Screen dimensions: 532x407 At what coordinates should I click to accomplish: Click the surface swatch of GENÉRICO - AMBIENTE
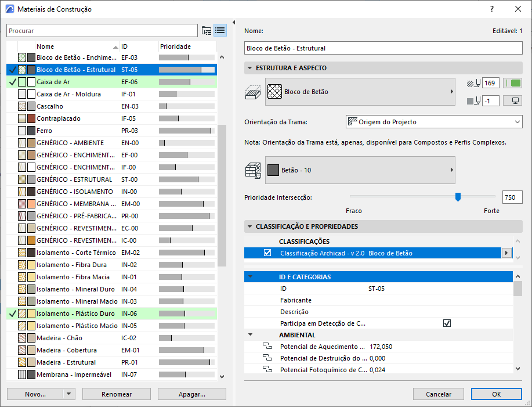[x=31, y=143]
